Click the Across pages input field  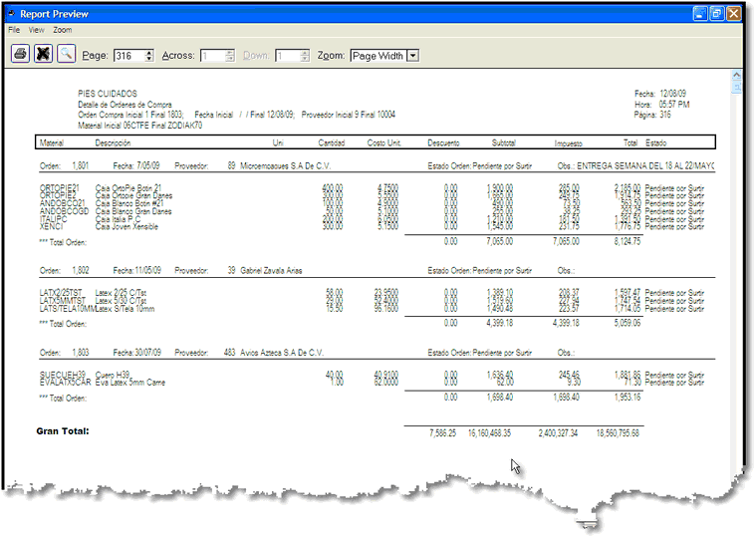point(211,56)
